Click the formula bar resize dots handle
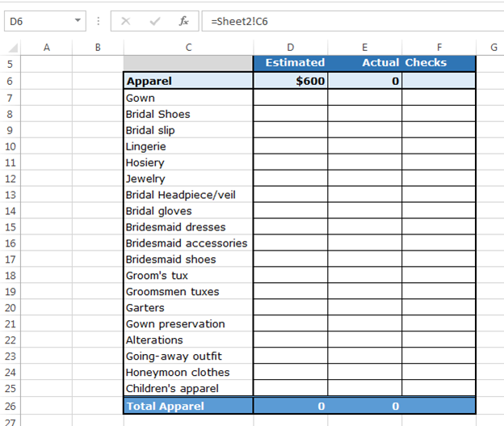 pos(99,21)
